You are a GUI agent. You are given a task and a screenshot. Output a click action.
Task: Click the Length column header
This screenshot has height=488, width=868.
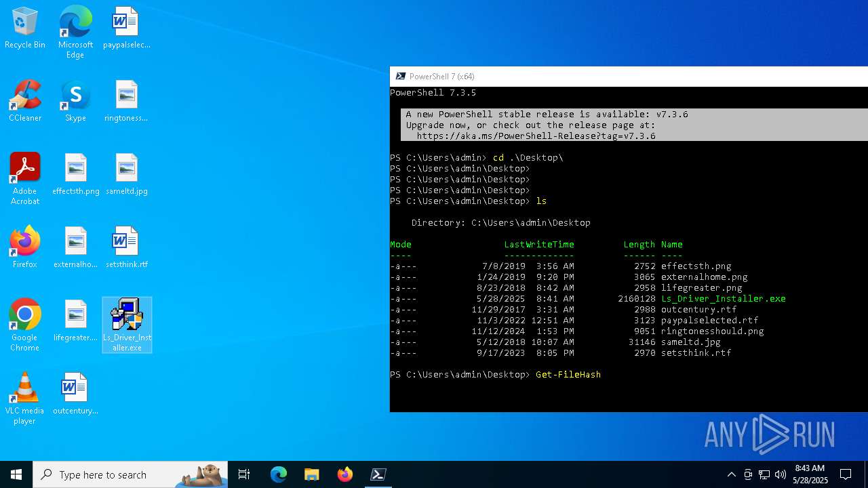pos(639,245)
